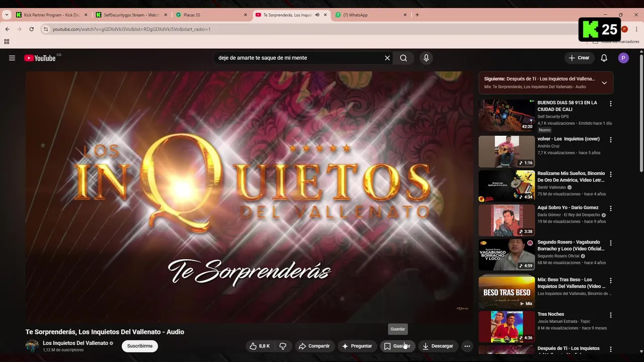Viewport: 644px width, 362px height.
Task: Pause the video by clicking the player
Action: click(x=249, y=197)
